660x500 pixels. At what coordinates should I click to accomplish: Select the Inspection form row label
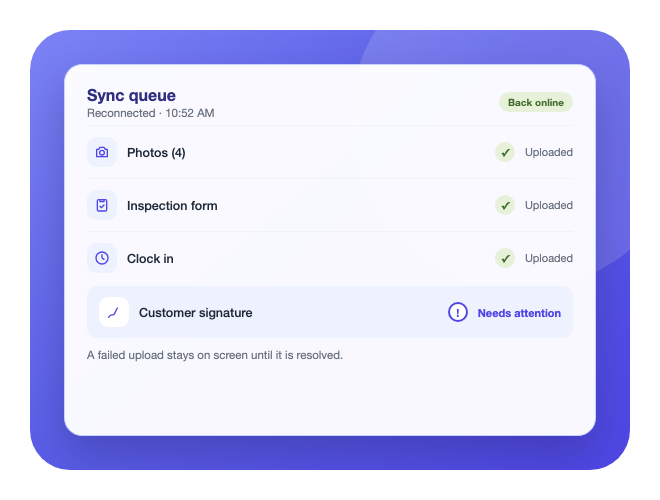172,206
